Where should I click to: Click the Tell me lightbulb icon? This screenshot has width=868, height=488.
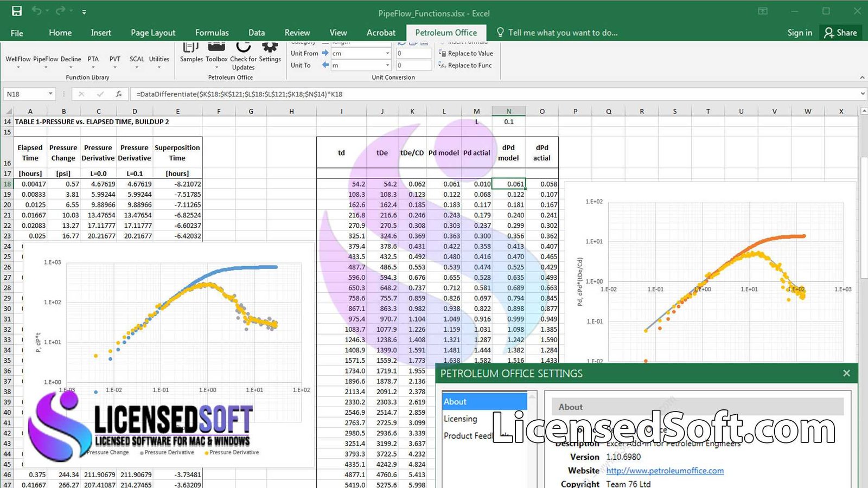[x=500, y=33]
